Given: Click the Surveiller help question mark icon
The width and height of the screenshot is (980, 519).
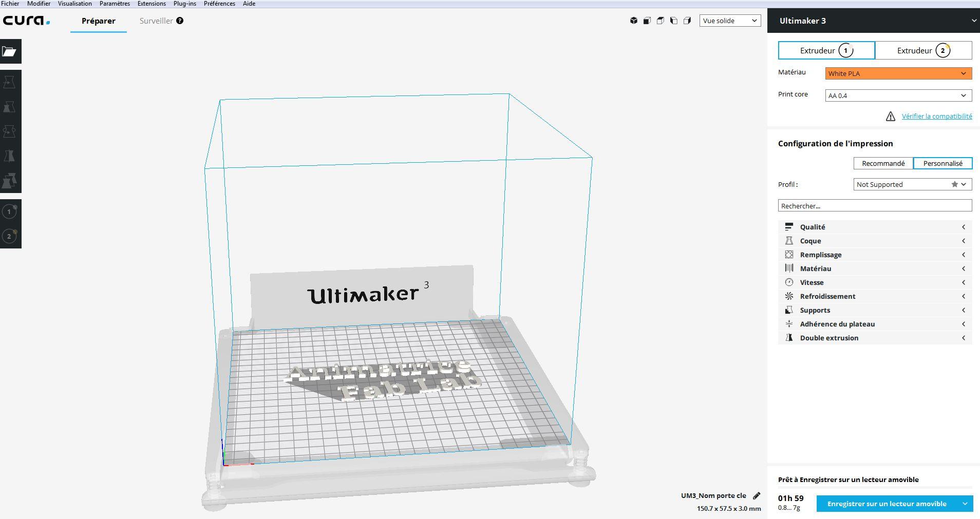Looking at the screenshot, I should pyautogui.click(x=180, y=21).
